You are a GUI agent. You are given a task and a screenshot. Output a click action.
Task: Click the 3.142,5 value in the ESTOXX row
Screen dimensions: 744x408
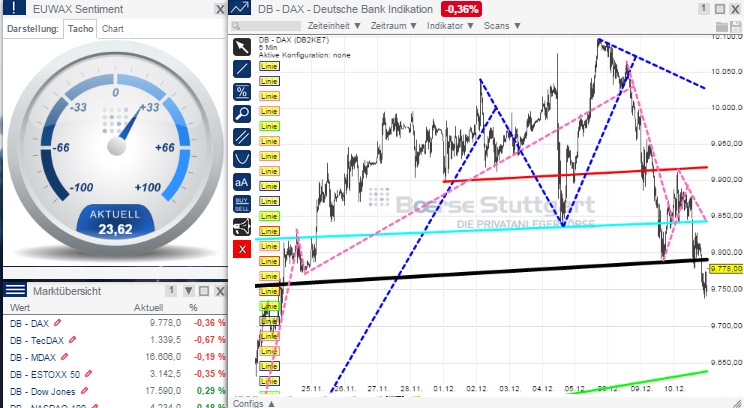pos(166,374)
